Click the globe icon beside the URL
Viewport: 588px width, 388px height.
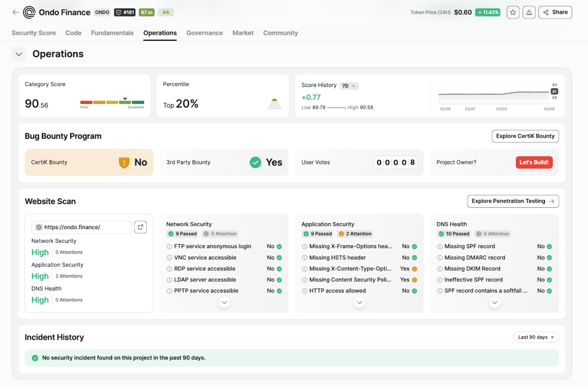(39, 227)
